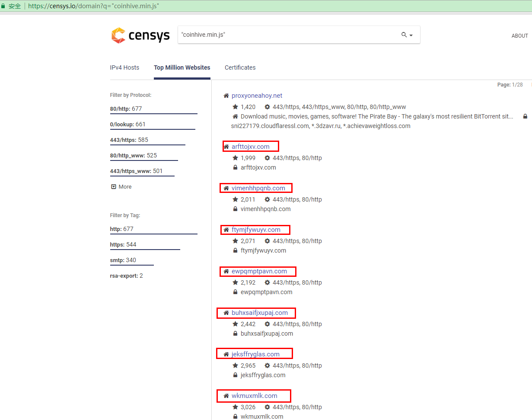Screen dimensions: 532x420
Task: Filter by https tag
Action: (123, 244)
